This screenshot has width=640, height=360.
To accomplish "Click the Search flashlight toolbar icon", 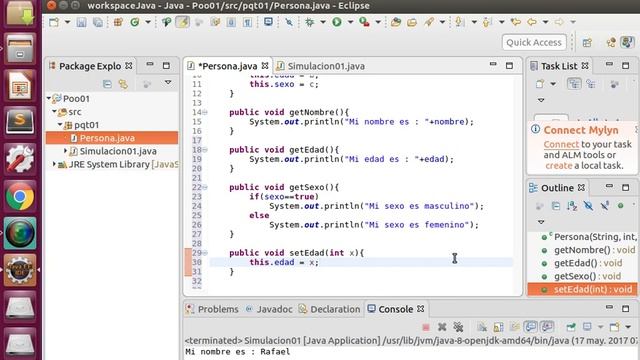I will (429, 22).
